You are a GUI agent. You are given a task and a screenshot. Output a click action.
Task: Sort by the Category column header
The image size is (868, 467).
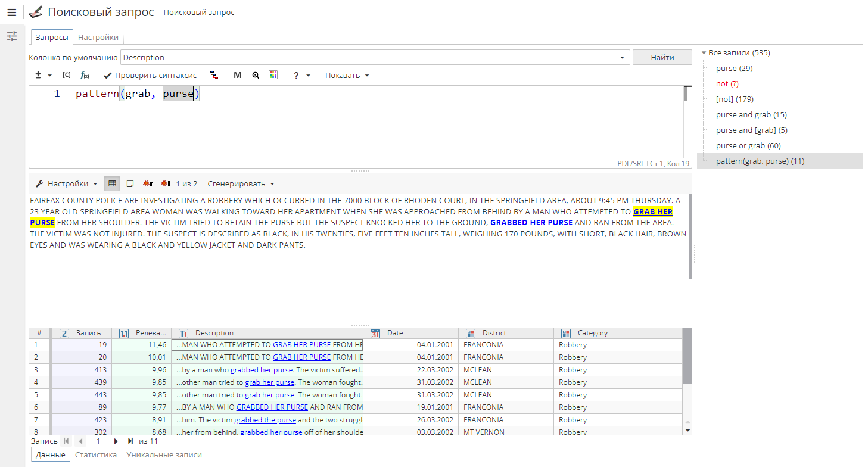tap(618, 333)
